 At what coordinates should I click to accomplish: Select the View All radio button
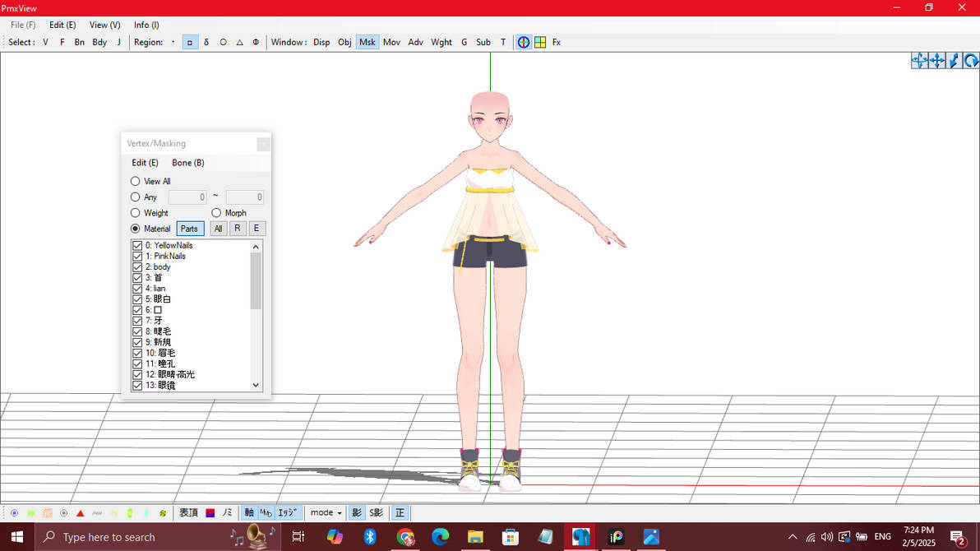(135, 182)
